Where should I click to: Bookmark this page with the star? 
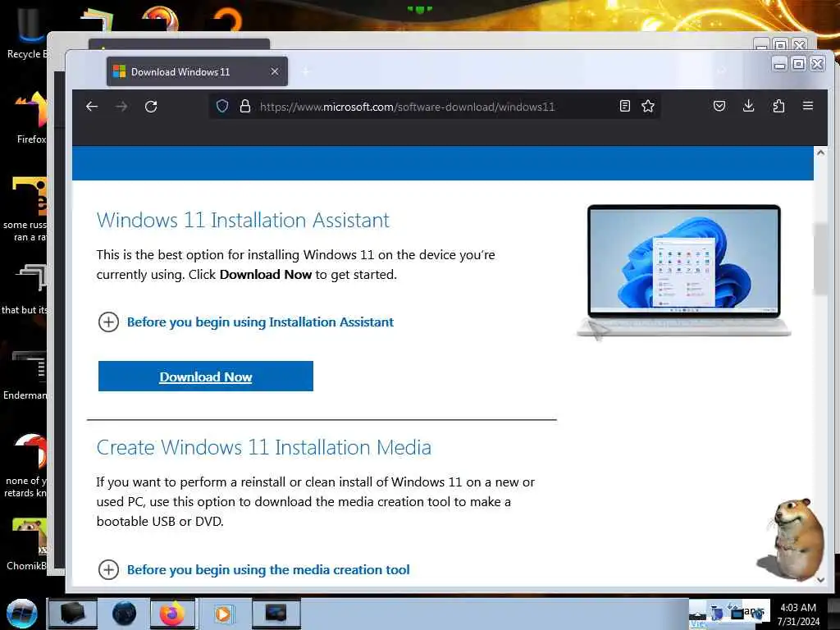(648, 106)
